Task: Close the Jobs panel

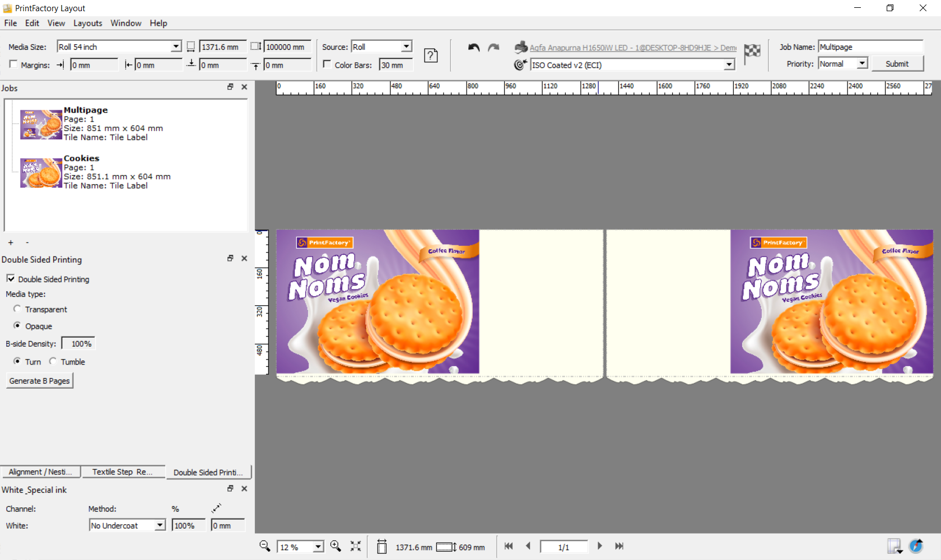Action: click(x=244, y=87)
